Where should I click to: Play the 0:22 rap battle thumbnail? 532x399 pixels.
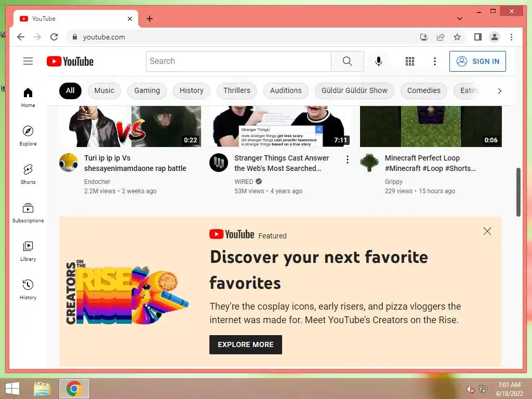tap(130, 126)
